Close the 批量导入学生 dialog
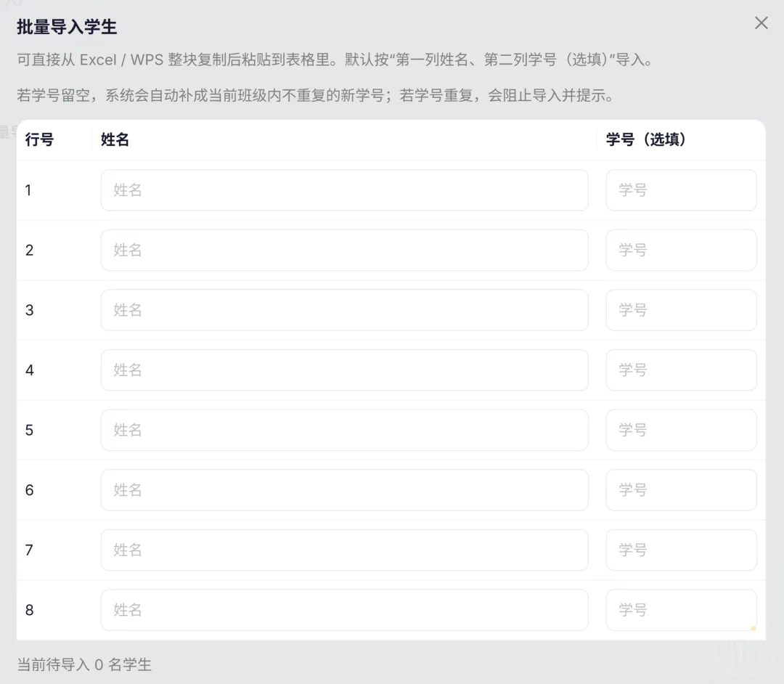Viewport: 784px width, 684px height. point(761,23)
